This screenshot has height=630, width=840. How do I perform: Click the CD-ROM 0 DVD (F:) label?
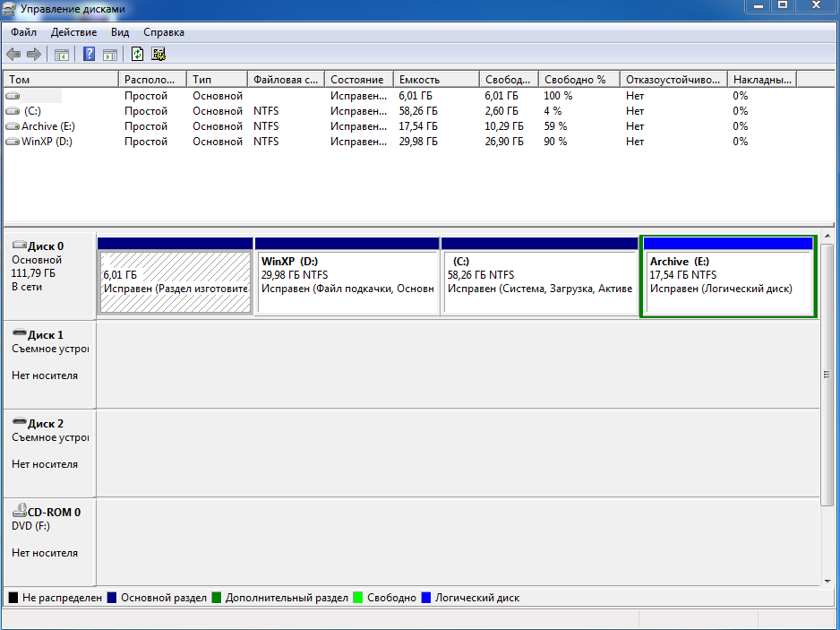pyautogui.click(x=31, y=526)
